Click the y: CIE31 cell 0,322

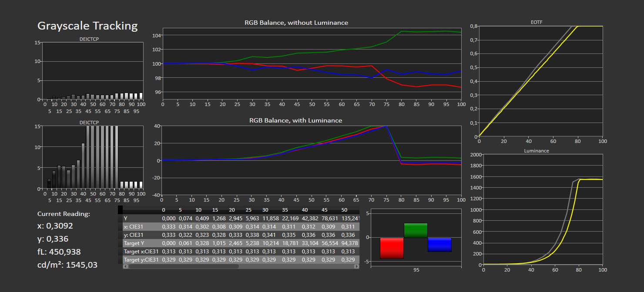185,235
